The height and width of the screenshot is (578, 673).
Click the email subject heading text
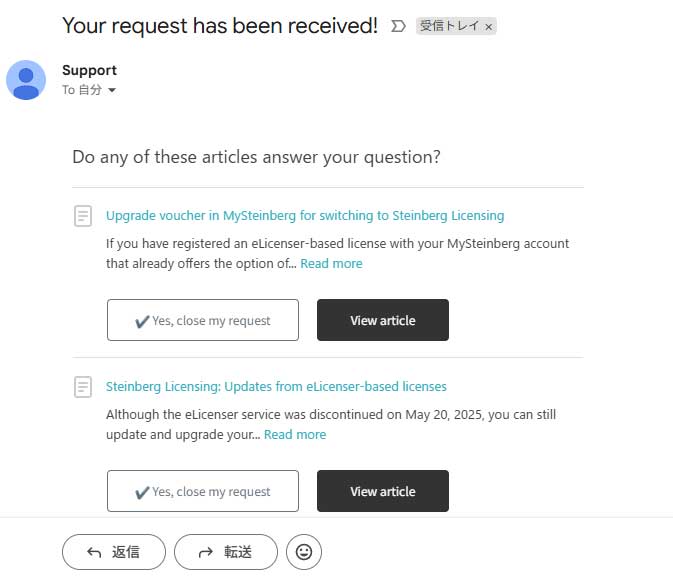(x=220, y=26)
